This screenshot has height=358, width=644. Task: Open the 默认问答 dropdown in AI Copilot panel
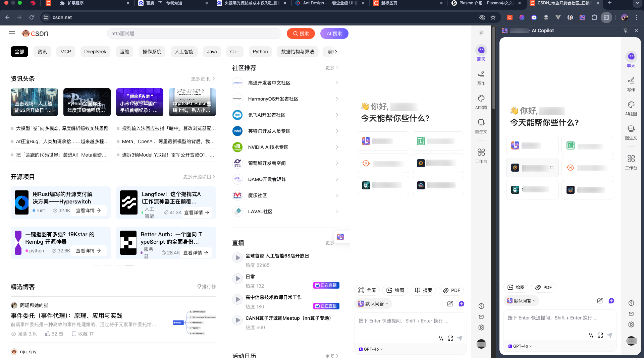pyautogui.click(x=521, y=301)
